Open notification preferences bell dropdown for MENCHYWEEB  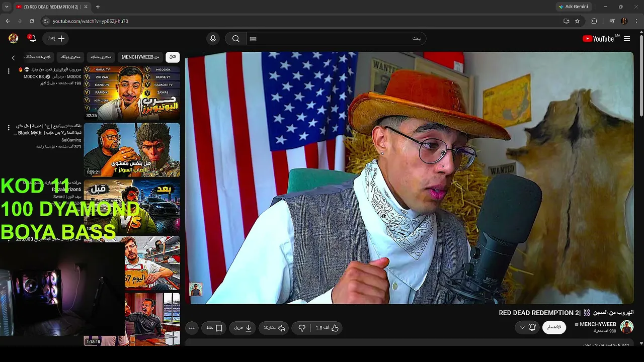pos(527,327)
